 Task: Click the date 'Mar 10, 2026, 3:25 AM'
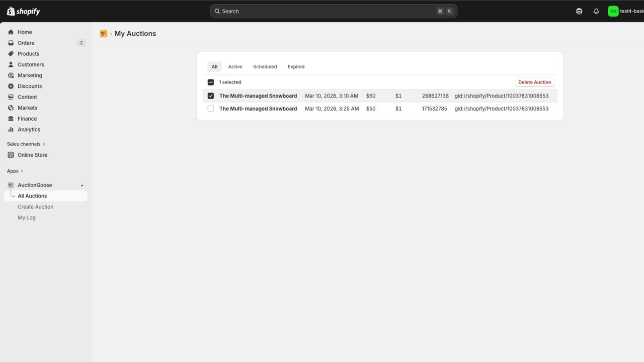coord(332,109)
